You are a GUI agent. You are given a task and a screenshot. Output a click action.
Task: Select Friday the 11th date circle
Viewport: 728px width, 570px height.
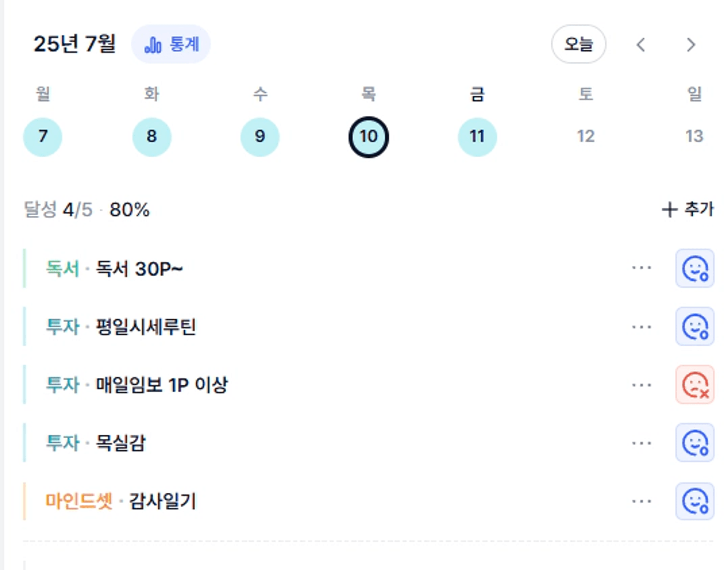[x=477, y=137]
